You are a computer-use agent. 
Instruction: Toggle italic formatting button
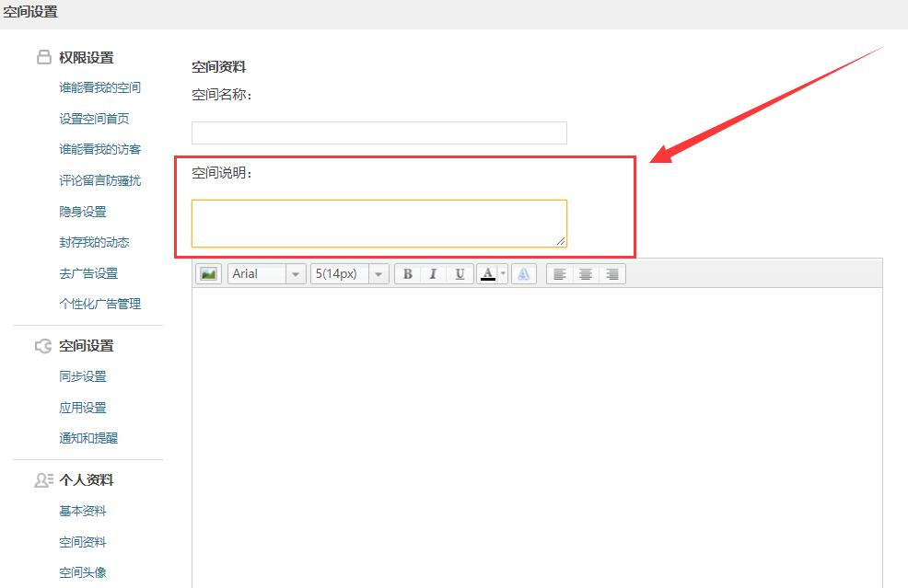[433, 273]
